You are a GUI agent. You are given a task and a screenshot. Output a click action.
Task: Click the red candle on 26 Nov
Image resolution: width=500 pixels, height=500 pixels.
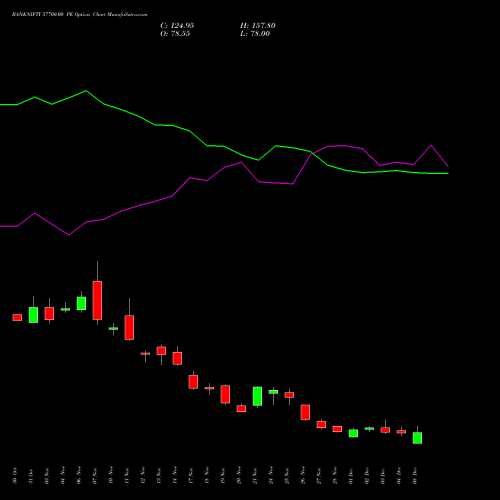[305, 412]
